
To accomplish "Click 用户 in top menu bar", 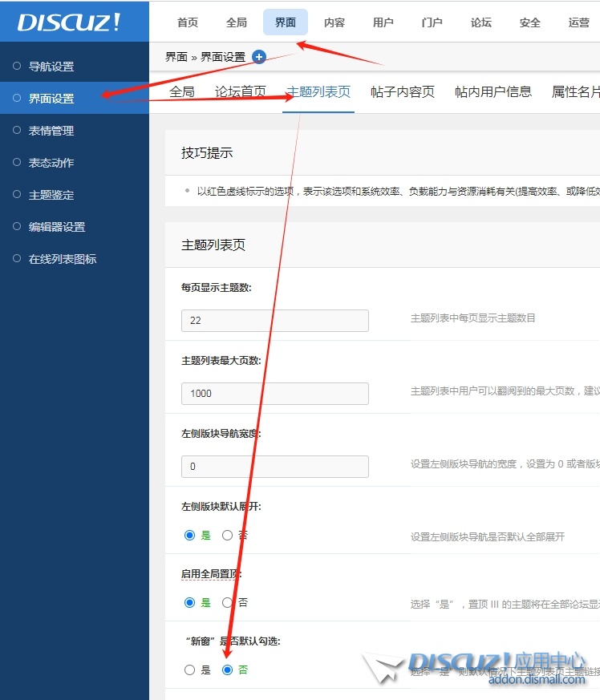I will pos(383,22).
